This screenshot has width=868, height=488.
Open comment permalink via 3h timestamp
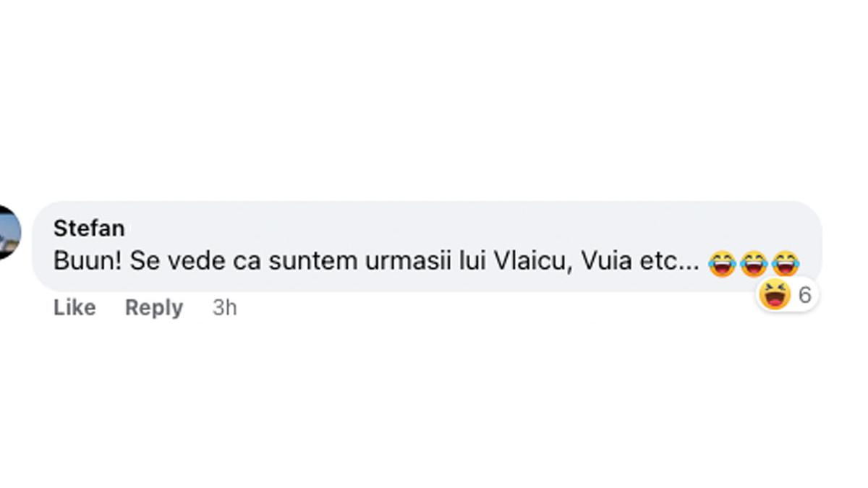coord(224,307)
